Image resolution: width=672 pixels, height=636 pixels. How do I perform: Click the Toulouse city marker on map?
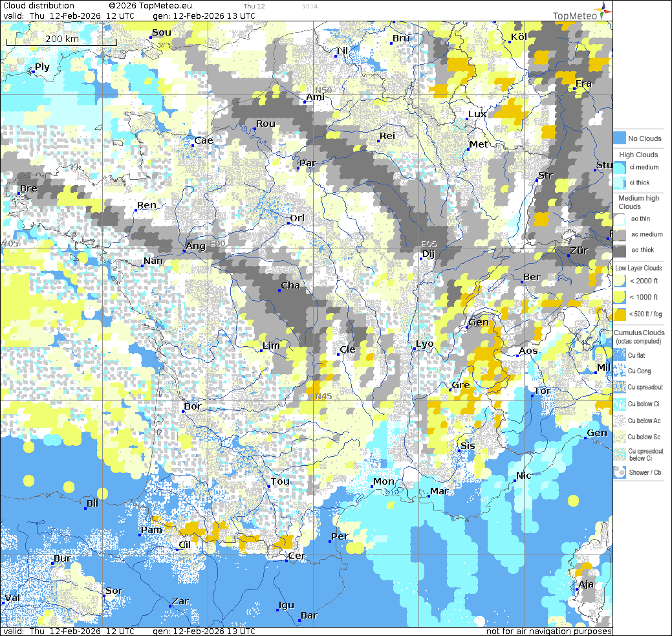[269, 487]
